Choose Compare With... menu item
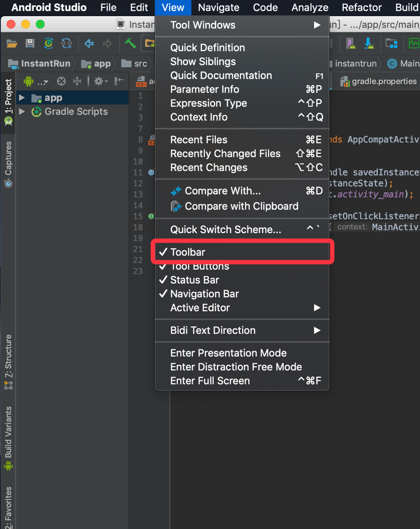Viewport: 420px width, 529px height. point(242,190)
